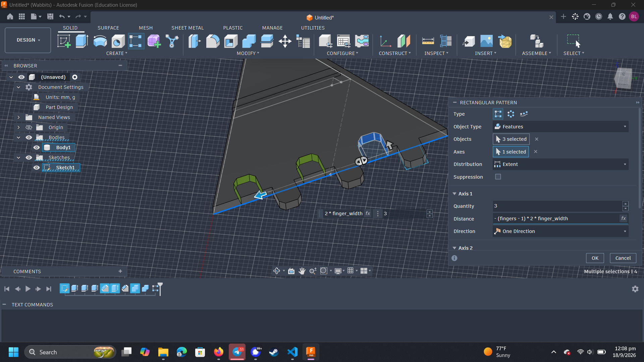Click the Axes 1 selected button
Viewport: 644px width, 362px height.
pyautogui.click(x=511, y=152)
